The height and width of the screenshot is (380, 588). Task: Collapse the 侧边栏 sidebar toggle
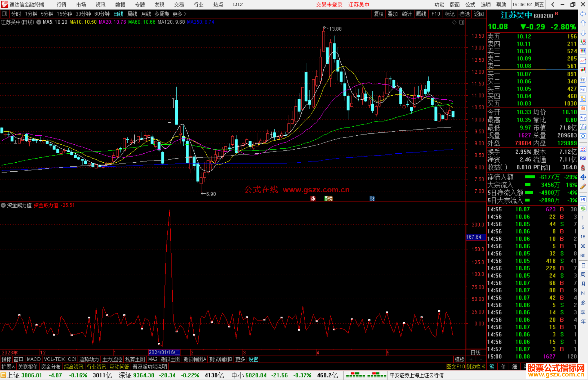tap(475, 367)
